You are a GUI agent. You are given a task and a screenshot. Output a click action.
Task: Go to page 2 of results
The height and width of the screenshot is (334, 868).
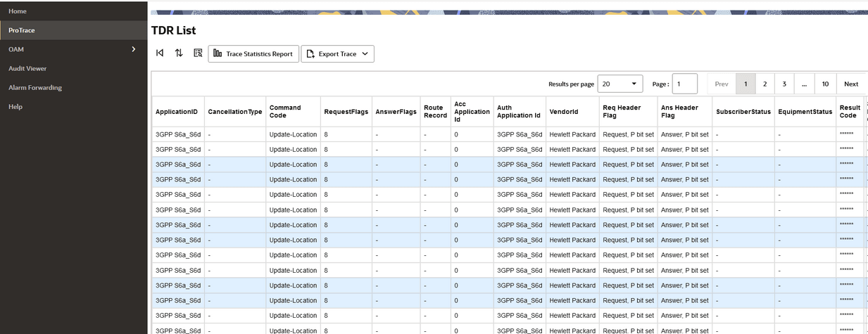tap(765, 84)
